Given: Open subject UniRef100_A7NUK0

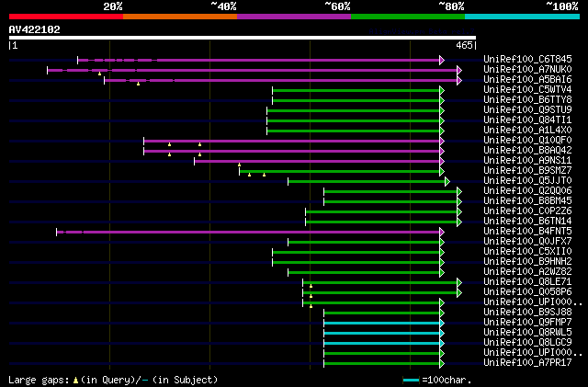Looking at the screenshot, I should point(527,70).
